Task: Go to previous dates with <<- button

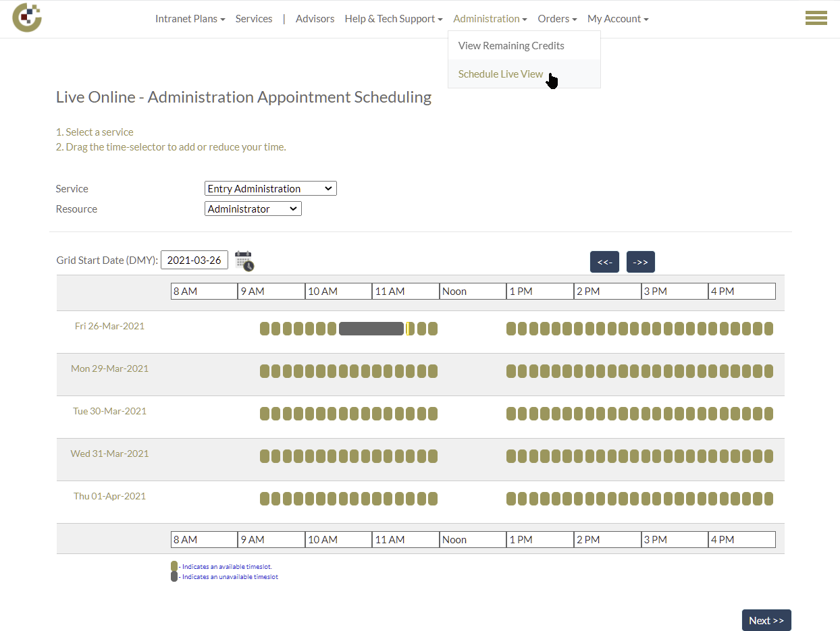Action: click(604, 262)
